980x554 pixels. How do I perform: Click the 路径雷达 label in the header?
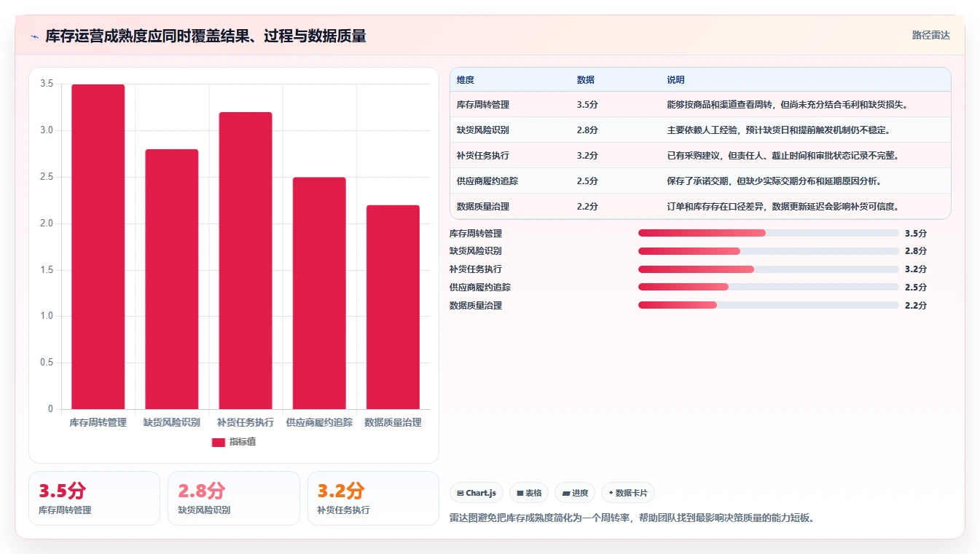point(930,35)
